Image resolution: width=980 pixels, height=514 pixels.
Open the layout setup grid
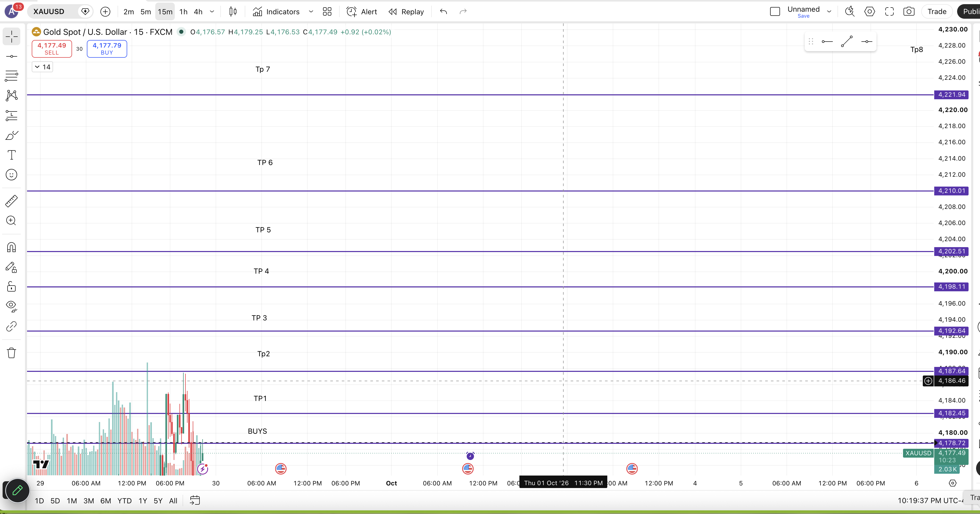coord(327,12)
